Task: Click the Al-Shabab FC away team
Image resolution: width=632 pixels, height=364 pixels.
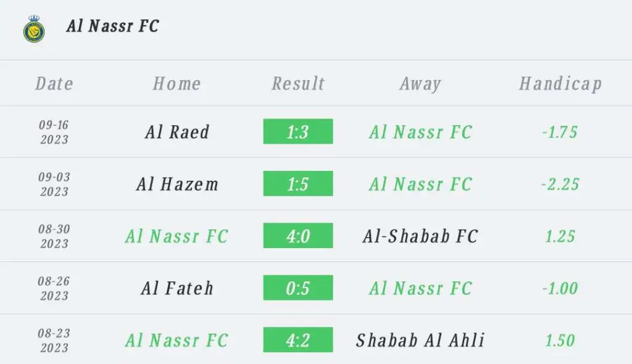Action: tap(420, 236)
